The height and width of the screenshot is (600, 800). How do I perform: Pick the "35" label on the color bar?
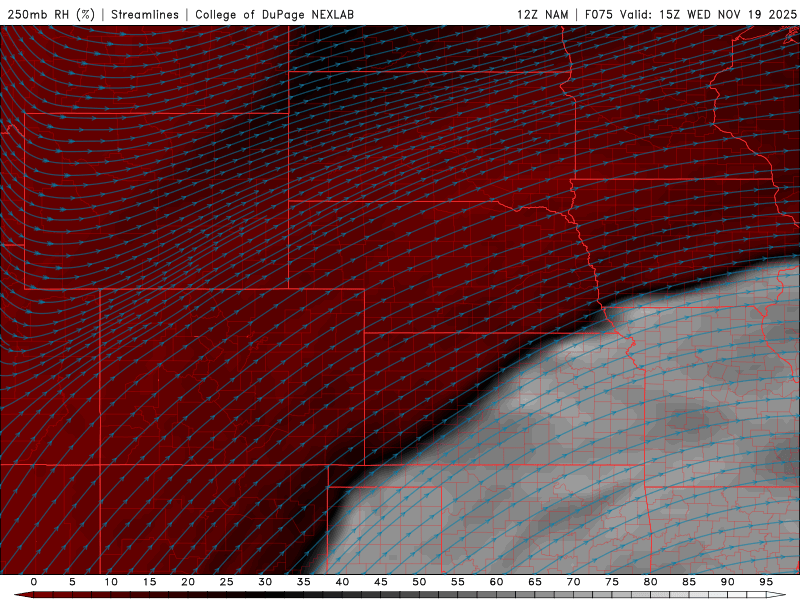click(304, 582)
